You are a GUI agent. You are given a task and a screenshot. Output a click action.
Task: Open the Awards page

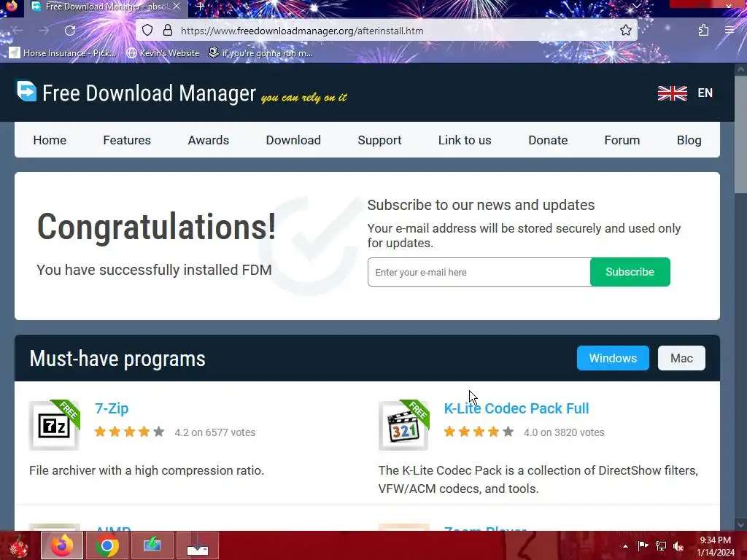208,140
